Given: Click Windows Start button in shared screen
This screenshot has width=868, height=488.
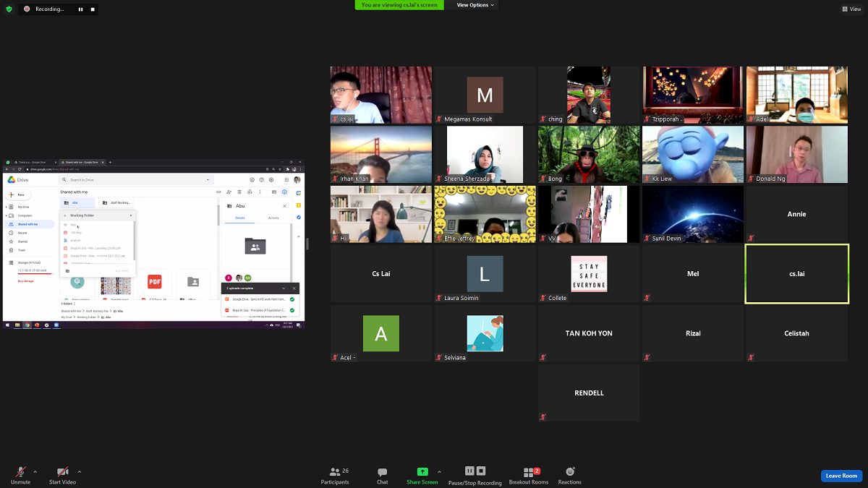Looking at the screenshot, I should [x=7, y=325].
